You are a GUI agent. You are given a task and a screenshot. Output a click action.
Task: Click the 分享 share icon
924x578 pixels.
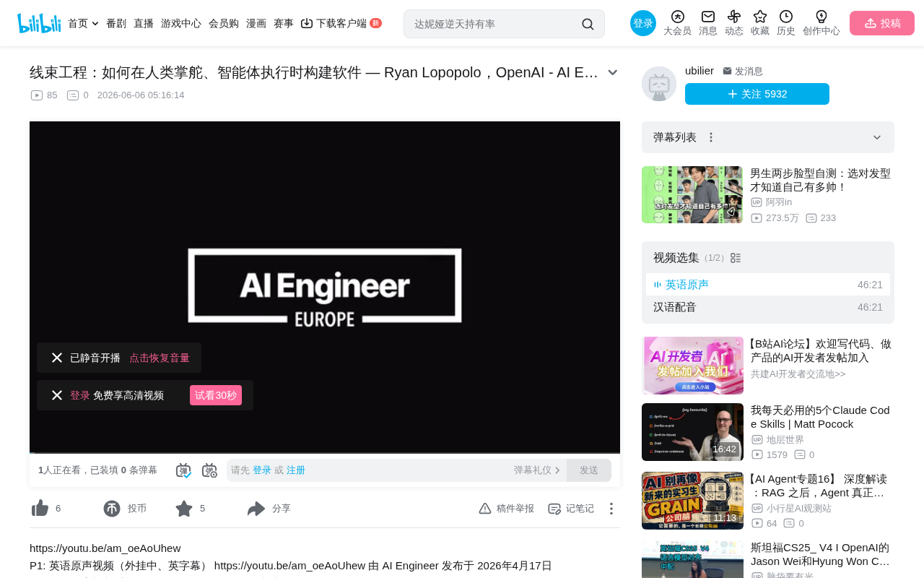256,509
